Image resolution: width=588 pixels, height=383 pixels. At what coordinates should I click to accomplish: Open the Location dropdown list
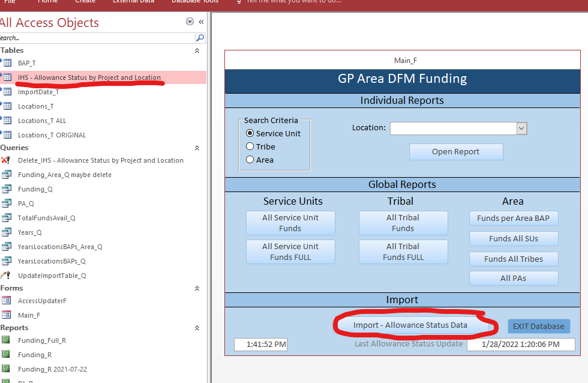point(521,128)
